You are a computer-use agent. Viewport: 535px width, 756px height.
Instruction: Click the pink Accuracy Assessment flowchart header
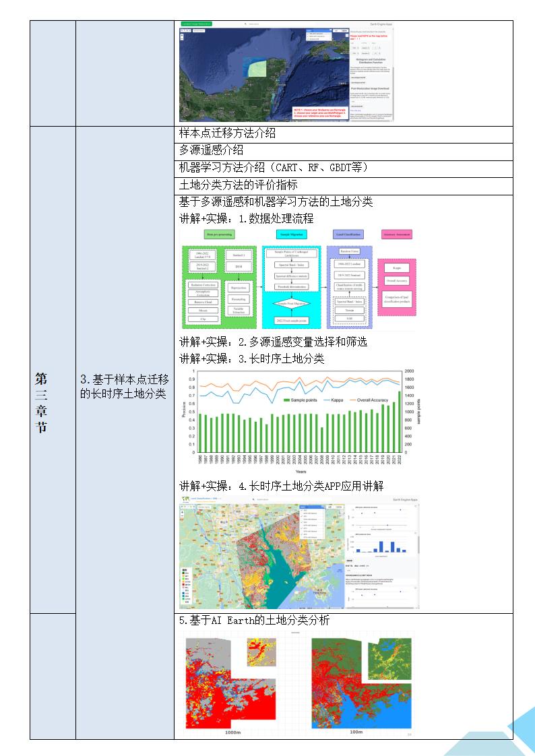pyautogui.click(x=397, y=234)
